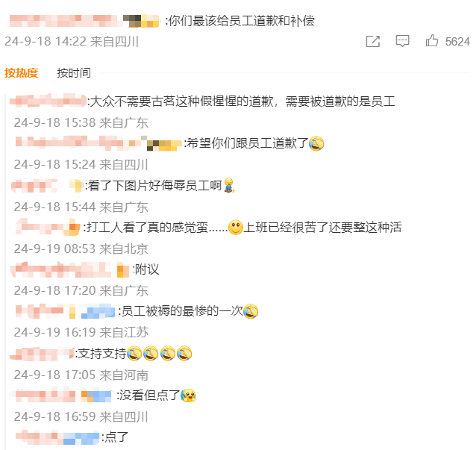The width and height of the screenshot is (476, 450).
Task: Click the smiley emoji in 打工人 reply
Action: point(236,227)
